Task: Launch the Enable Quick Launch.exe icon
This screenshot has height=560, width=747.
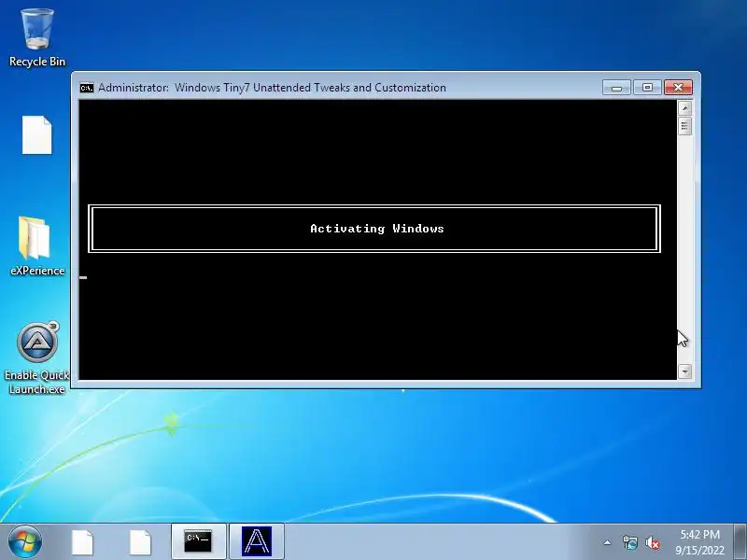Action: (37, 358)
